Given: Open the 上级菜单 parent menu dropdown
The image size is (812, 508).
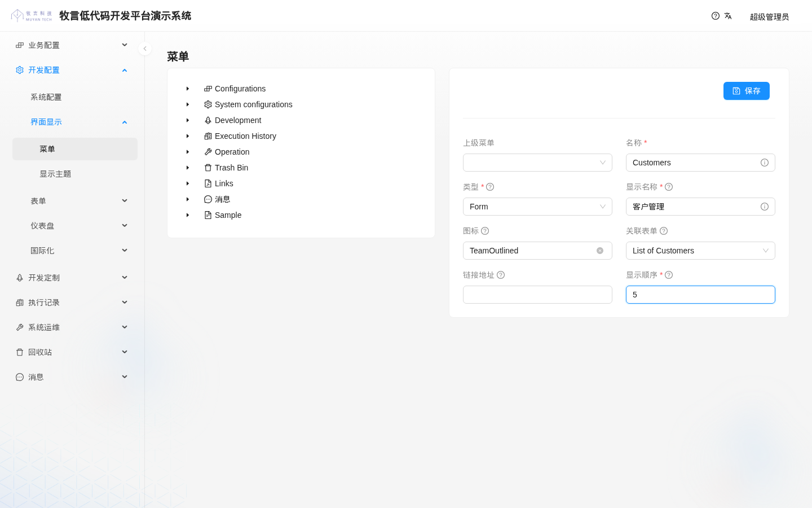Looking at the screenshot, I should 537,163.
